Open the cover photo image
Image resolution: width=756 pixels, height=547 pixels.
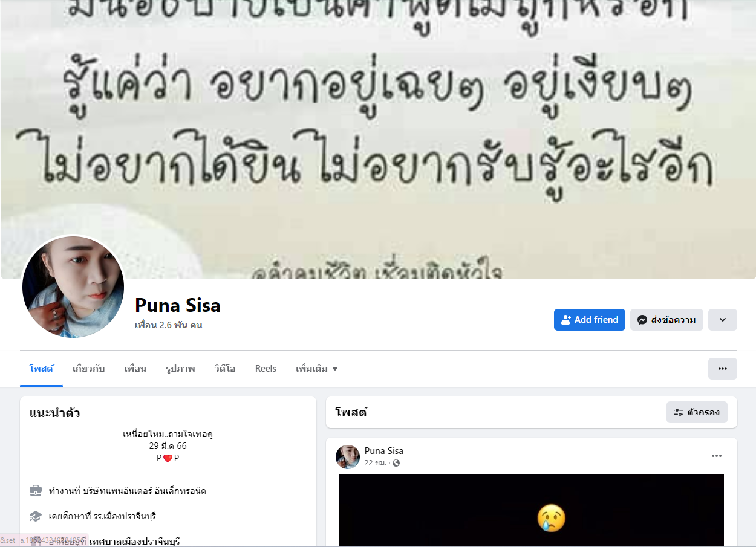378,139
